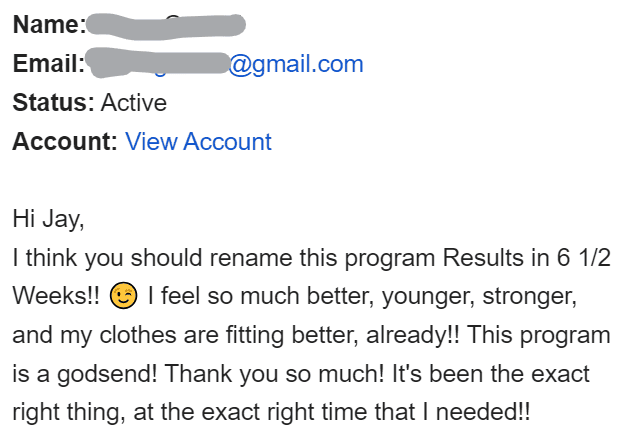Viewport: 623px width, 437px height.
Task: Click the winking face emoji
Action: tap(123, 296)
